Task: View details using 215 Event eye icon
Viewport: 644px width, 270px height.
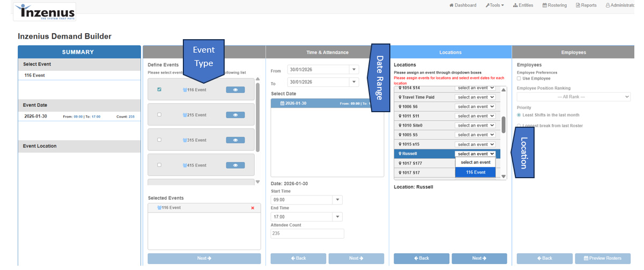Action: pos(235,115)
